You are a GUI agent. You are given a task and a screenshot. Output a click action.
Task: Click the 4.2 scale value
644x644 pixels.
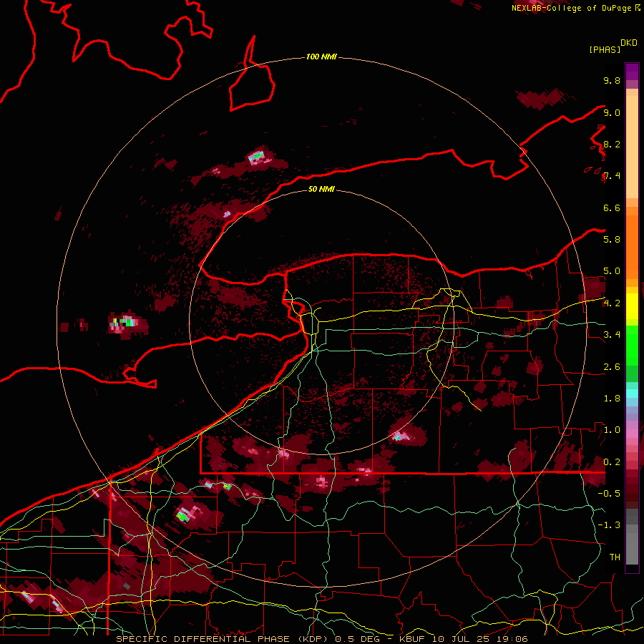point(612,303)
